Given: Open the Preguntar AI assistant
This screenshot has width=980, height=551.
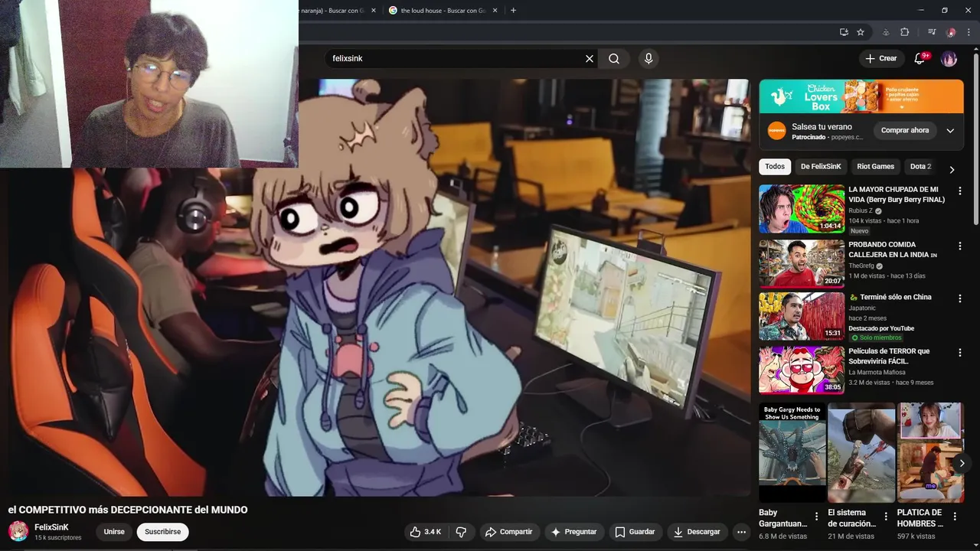Looking at the screenshot, I should [573, 532].
